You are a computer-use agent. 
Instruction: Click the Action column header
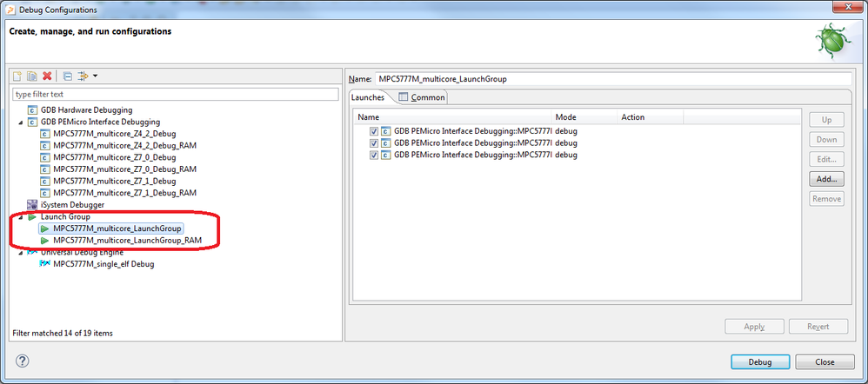[651, 117]
